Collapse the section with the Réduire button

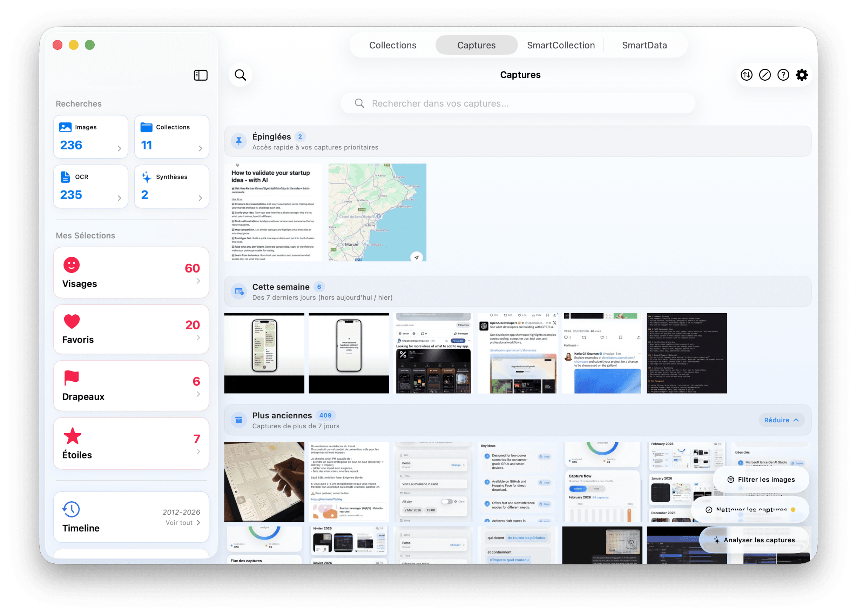pos(781,420)
